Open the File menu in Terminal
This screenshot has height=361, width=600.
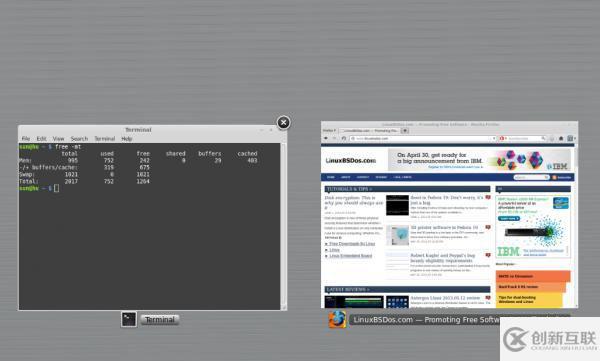26,139
